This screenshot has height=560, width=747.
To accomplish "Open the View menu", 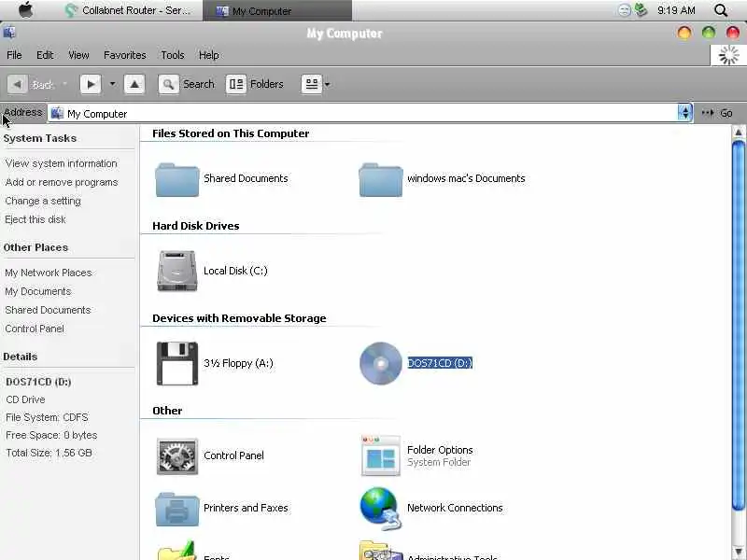I will tap(78, 55).
